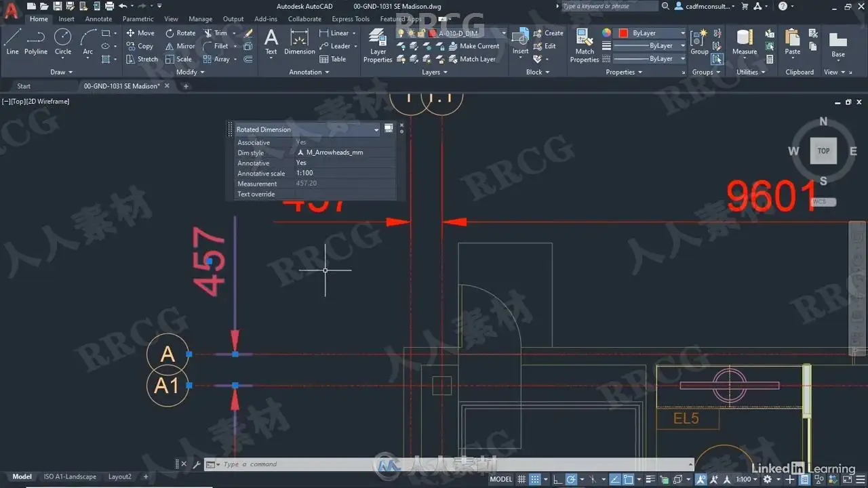Click the Array tool

coord(216,59)
